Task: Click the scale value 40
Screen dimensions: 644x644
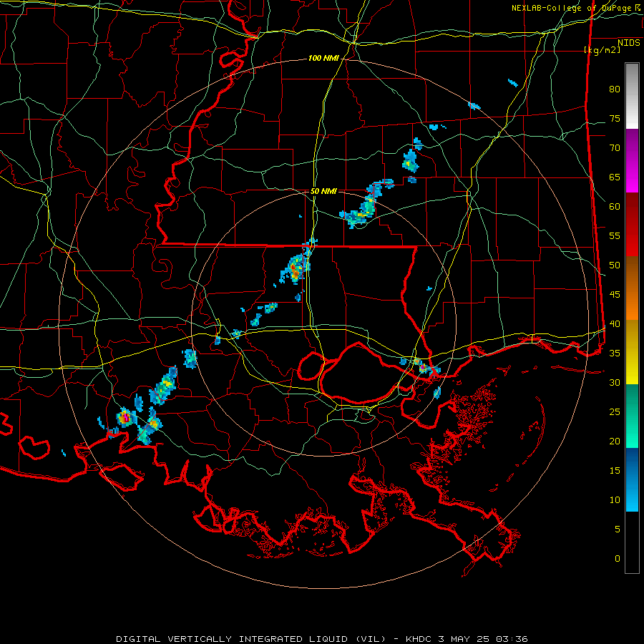Action: click(x=615, y=324)
